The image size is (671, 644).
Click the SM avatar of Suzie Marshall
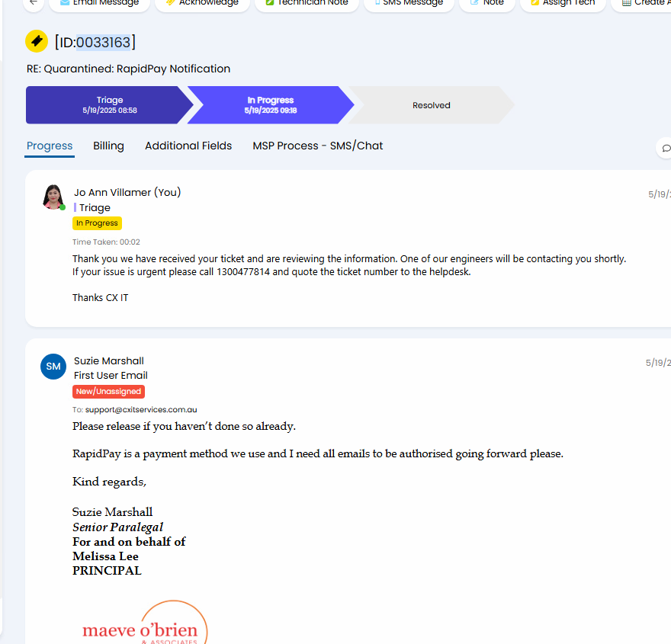click(53, 367)
